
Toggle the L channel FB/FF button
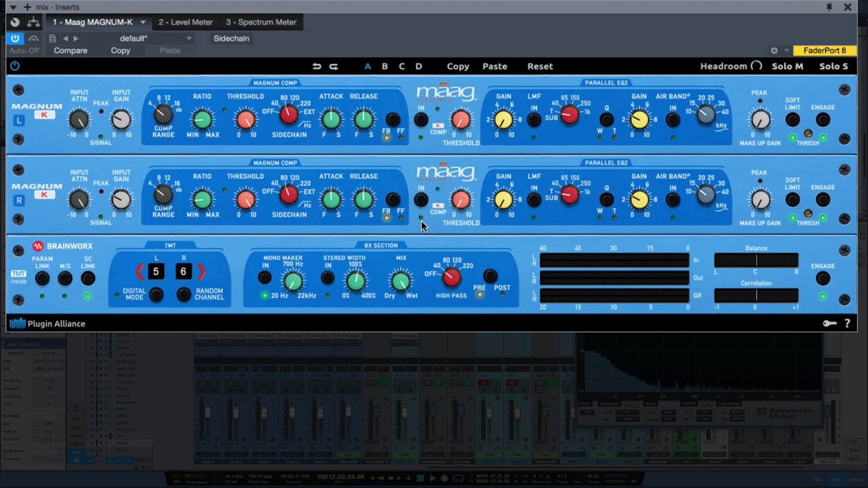point(393,121)
